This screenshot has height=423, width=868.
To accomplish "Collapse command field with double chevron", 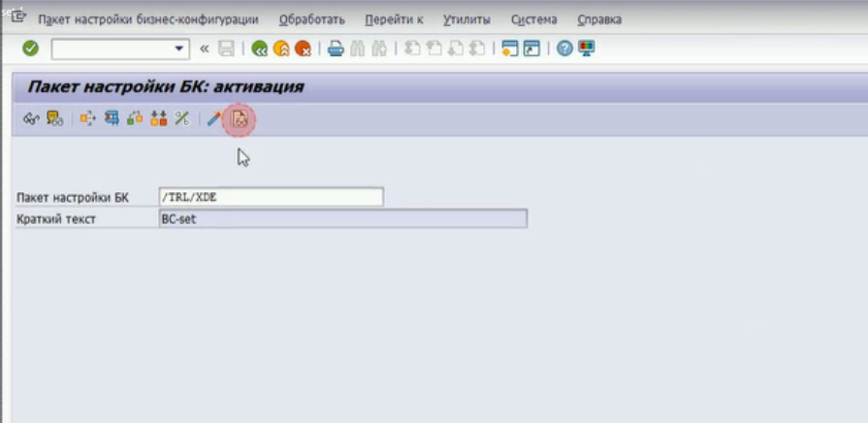I will (x=204, y=49).
